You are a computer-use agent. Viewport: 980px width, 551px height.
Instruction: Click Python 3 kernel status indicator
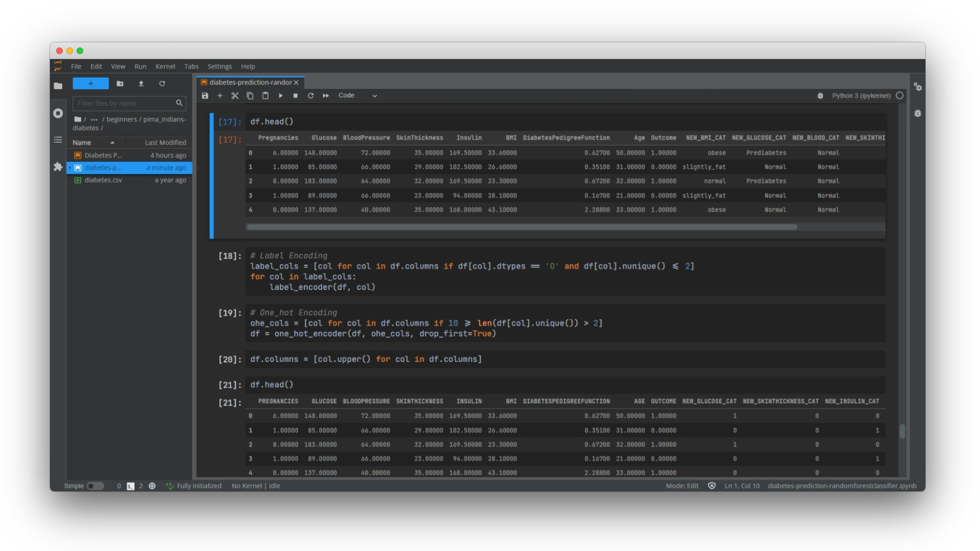(x=899, y=95)
